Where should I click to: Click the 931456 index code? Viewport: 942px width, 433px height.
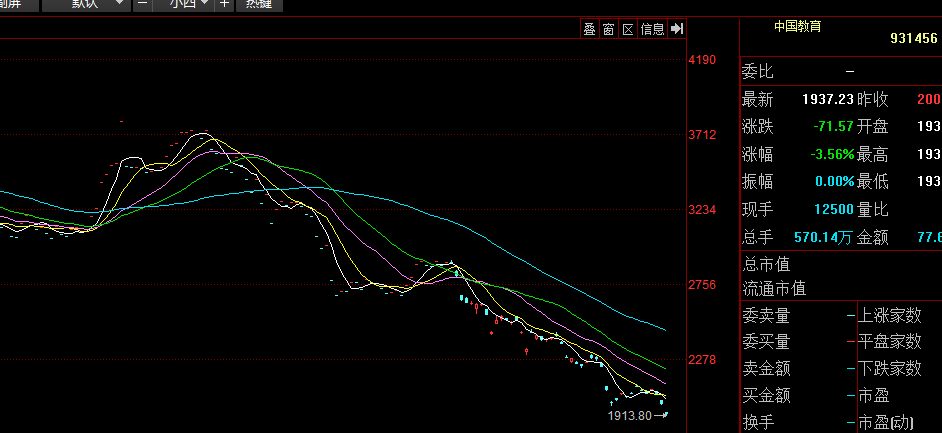tap(913, 39)
